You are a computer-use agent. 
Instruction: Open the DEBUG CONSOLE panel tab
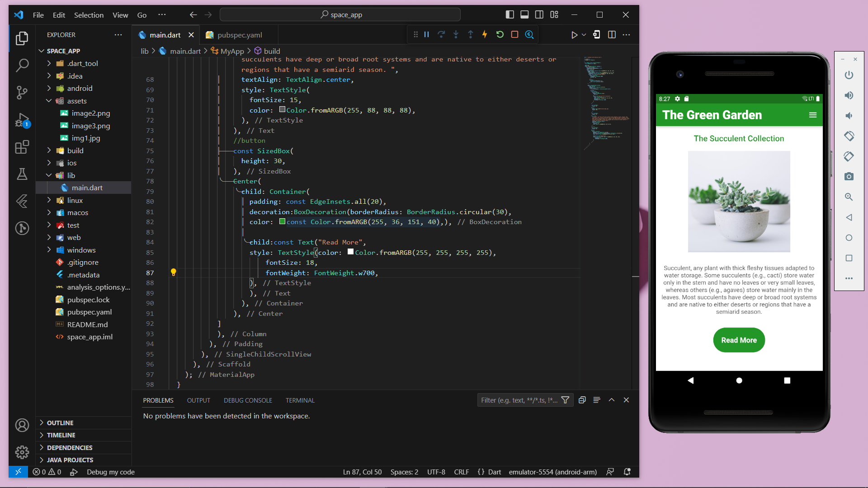coord(248,400)
